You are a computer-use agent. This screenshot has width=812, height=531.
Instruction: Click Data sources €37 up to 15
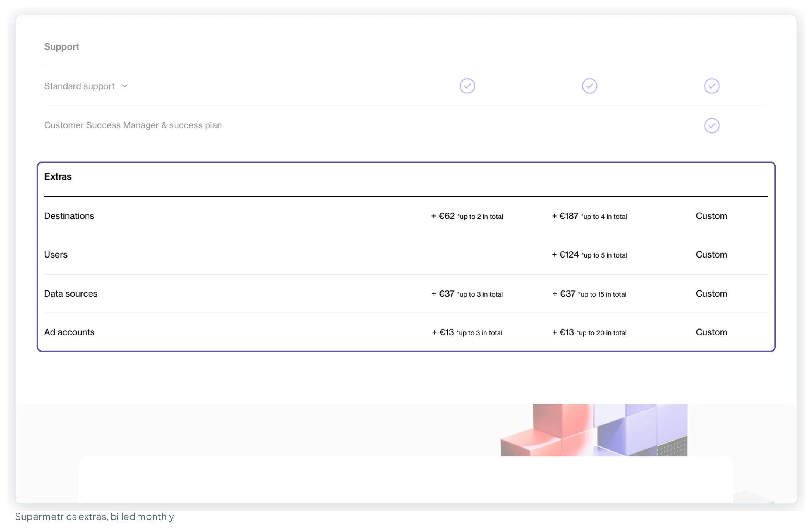tap(589, 294)
